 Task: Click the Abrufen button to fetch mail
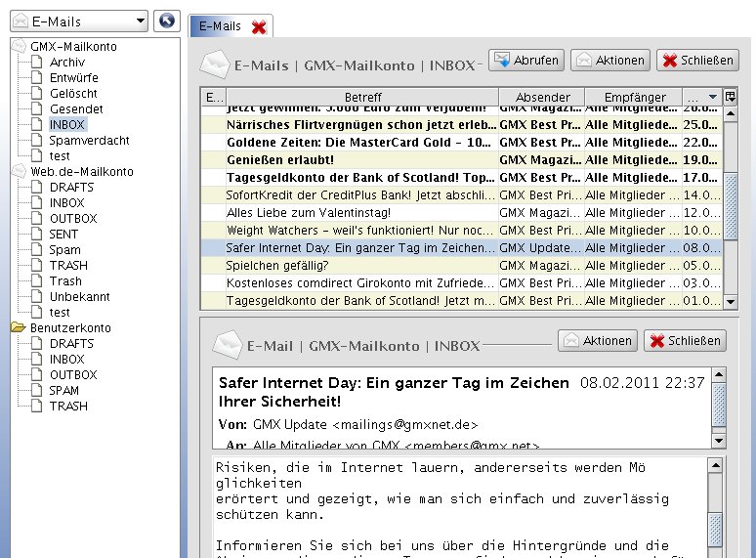pos(526,61)
